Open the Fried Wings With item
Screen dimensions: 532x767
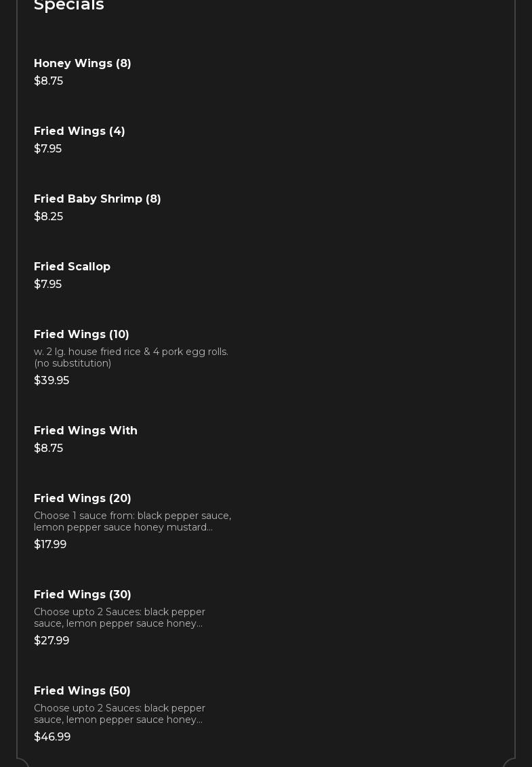tap(85, 431)
